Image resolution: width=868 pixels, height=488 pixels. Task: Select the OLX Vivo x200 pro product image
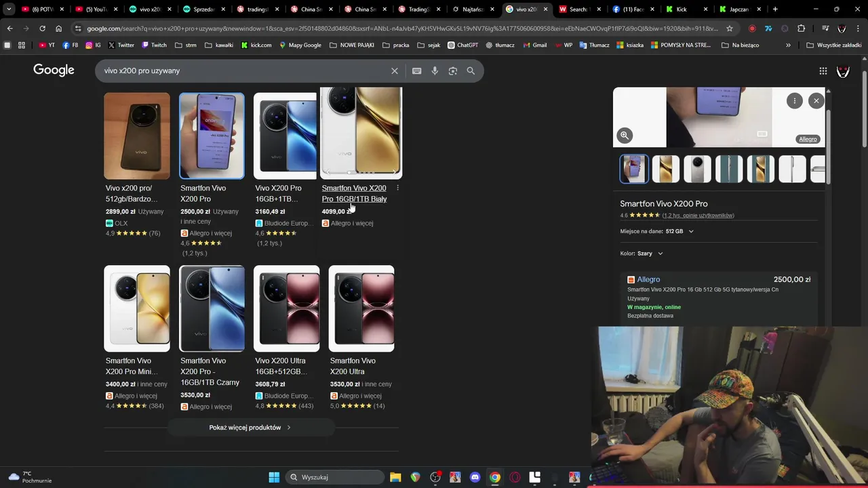(x=137, y=136)
